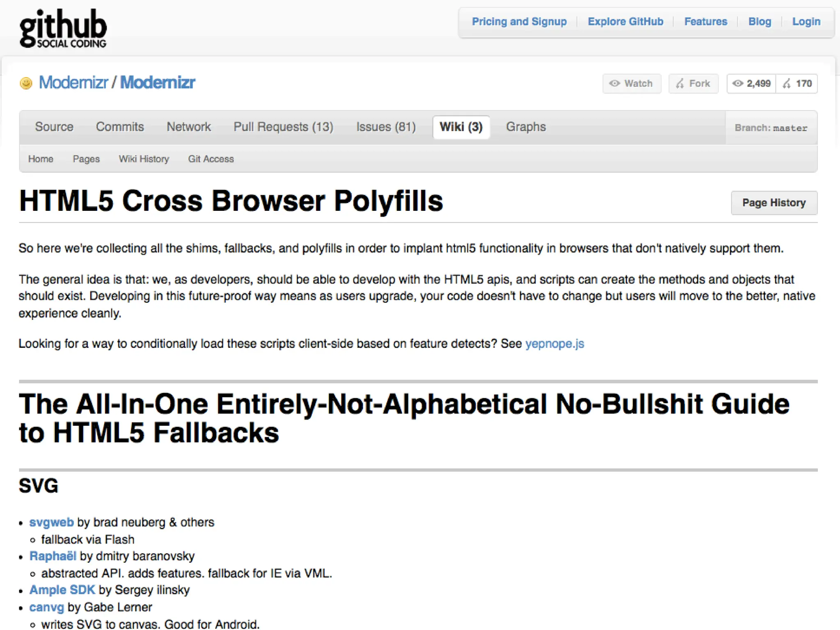This screenshot has width=840, height=630.
Task: Open the Branch: master selector
Action: coord(771,128)
